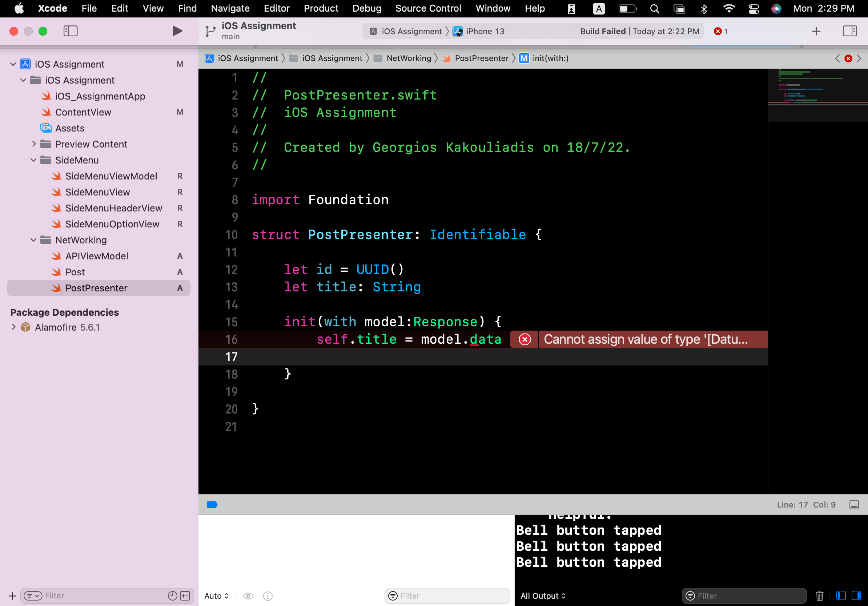Viewport: 868px width, 606px height.
Task: Open PostPresenter breadcrumb in jump bar
Action: click(475, 58)
